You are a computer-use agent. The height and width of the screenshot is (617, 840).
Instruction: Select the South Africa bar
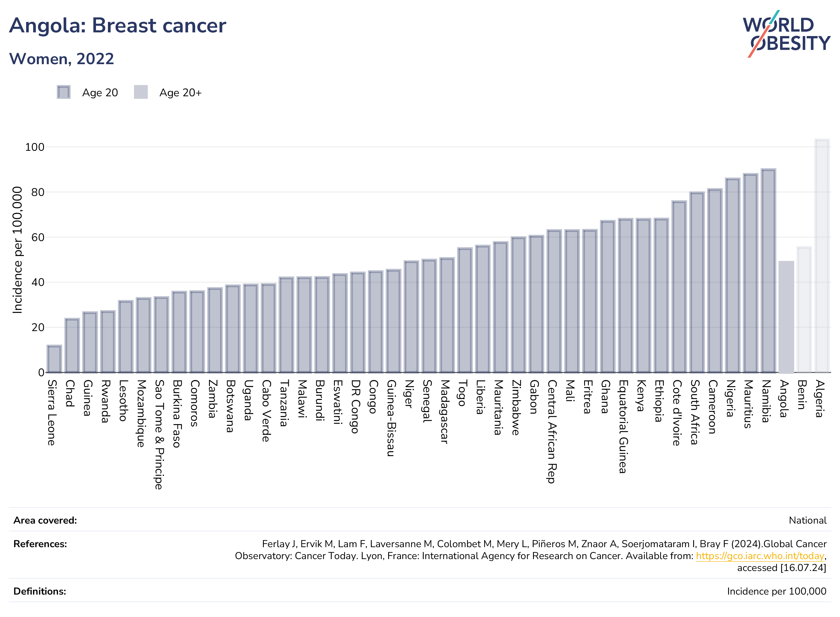pos(697,282)
